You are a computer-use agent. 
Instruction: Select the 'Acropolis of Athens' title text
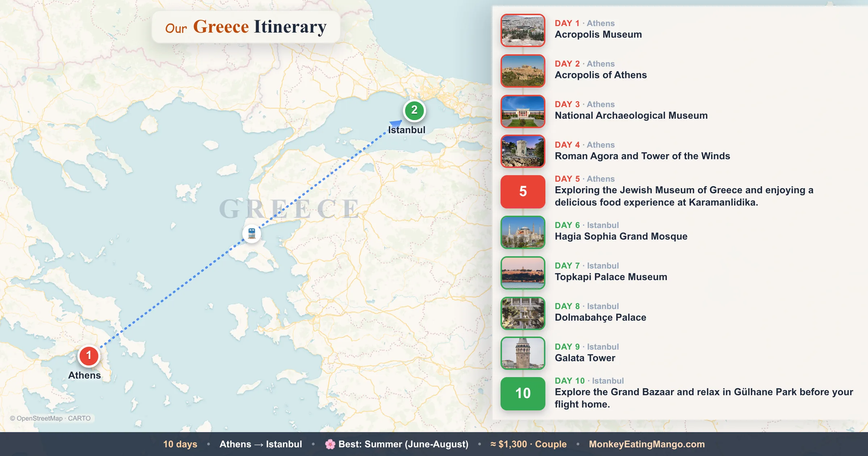[601, 75]
